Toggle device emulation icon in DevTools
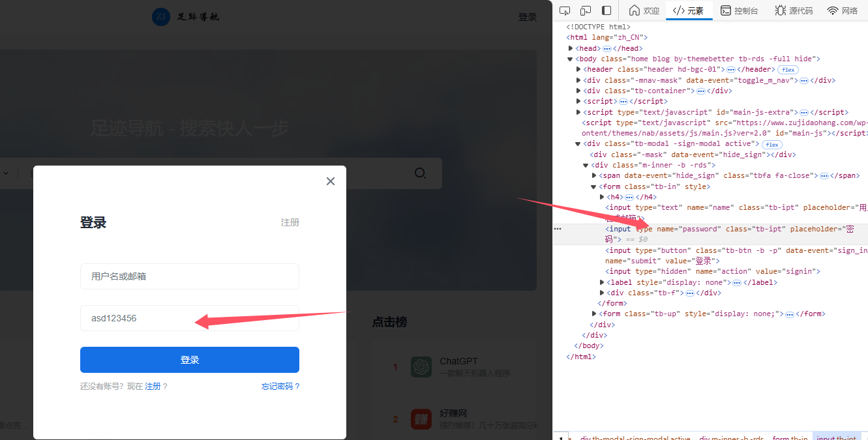 coord(586,10)
